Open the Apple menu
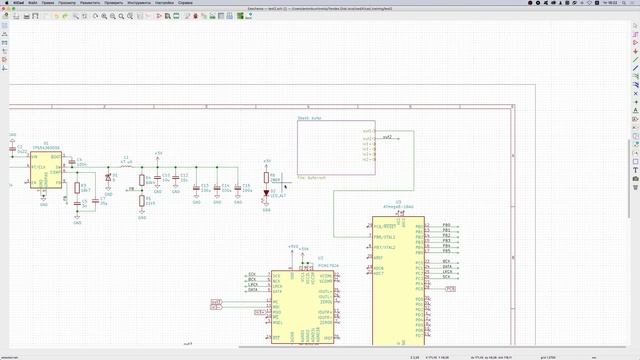 [x=6, y=2]
